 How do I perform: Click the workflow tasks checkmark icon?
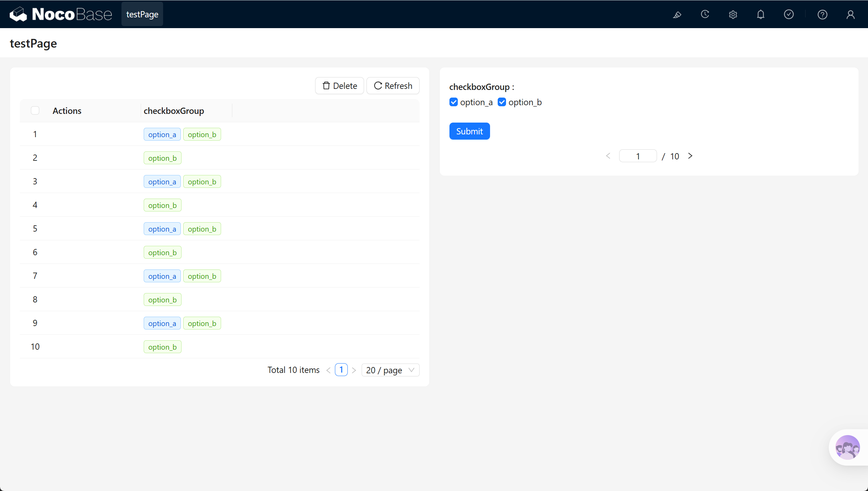click(789, 15)
